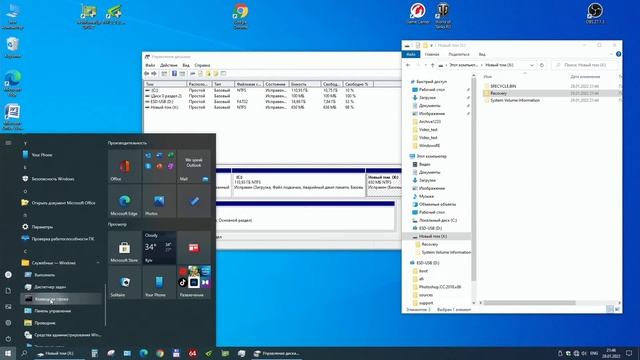The width and height of the screenshot is (640, 360).
Task: Open the Cloudy 34° weather tile
Action: coord(159,248)
